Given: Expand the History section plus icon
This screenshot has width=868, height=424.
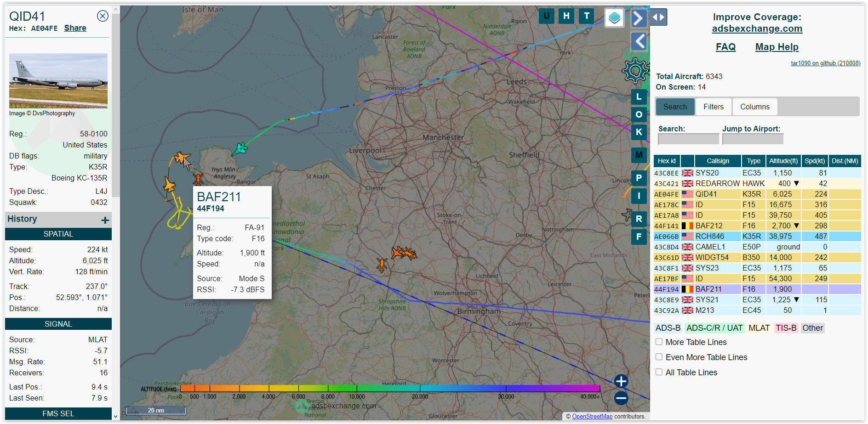Looking at the screenshot, I should coord(105,220).
